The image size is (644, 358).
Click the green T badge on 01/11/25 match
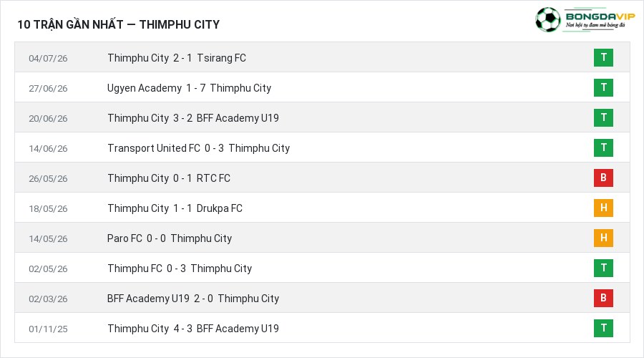pos(603,328)
